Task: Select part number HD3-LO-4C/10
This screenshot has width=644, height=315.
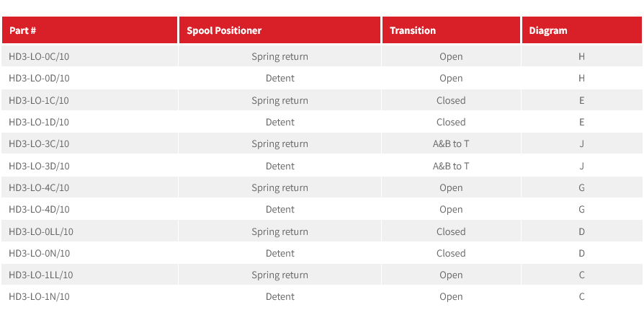Action: point(39,187)
